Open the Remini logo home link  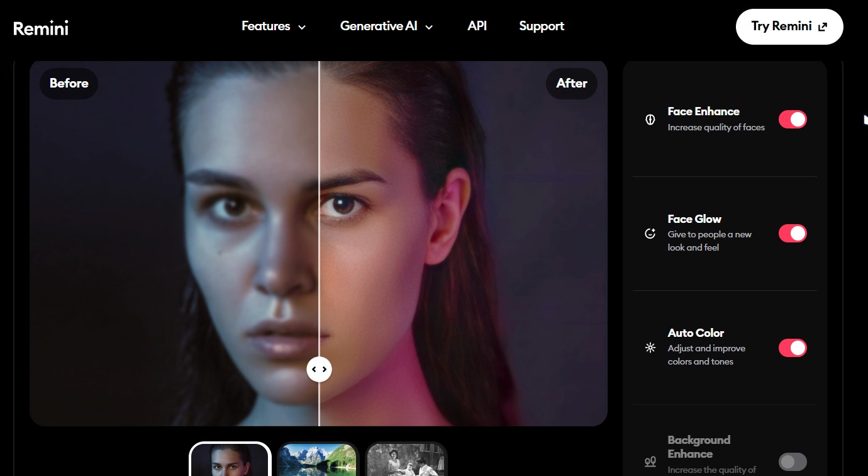point(41,27)
